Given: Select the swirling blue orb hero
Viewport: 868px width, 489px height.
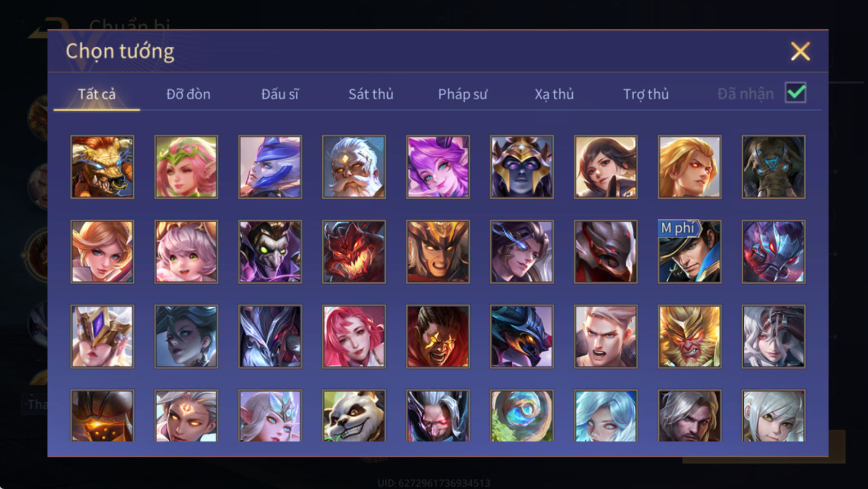Looking at the screenshot, I should [x=522, y=416].
